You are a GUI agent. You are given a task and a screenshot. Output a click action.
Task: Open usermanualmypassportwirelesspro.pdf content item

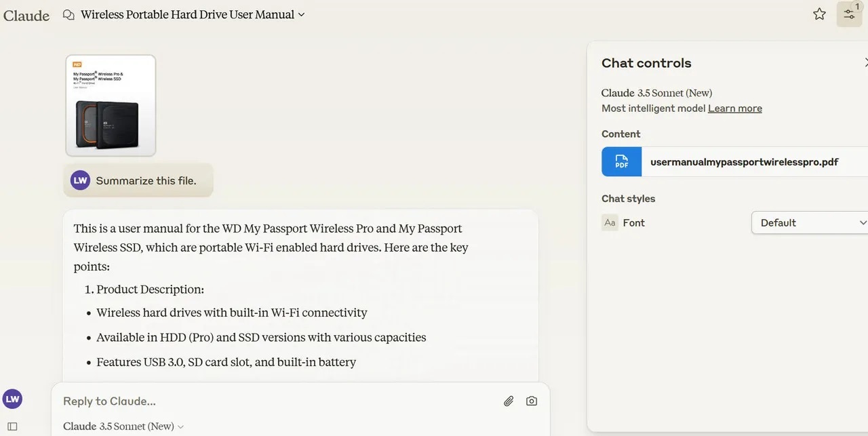tap(744, 162)
